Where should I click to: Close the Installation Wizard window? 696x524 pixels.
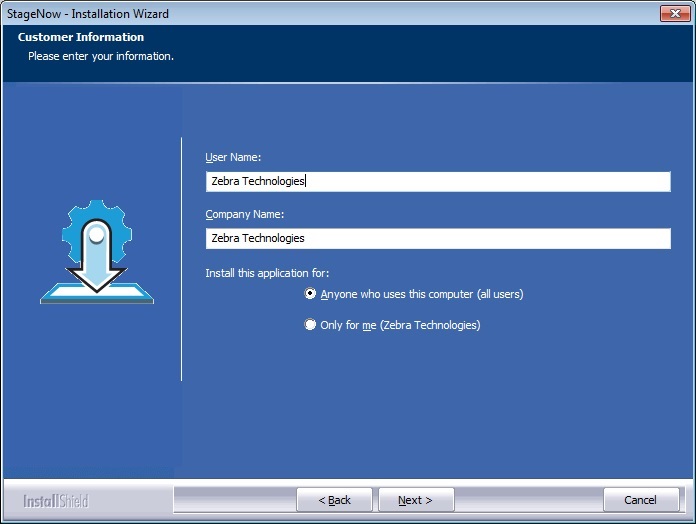click(672, 13)
